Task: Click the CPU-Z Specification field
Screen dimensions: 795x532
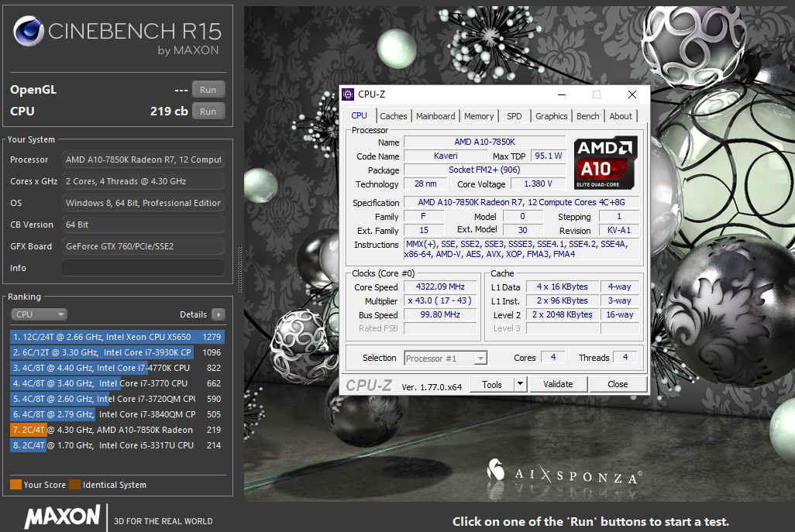Action: point(521,202)
